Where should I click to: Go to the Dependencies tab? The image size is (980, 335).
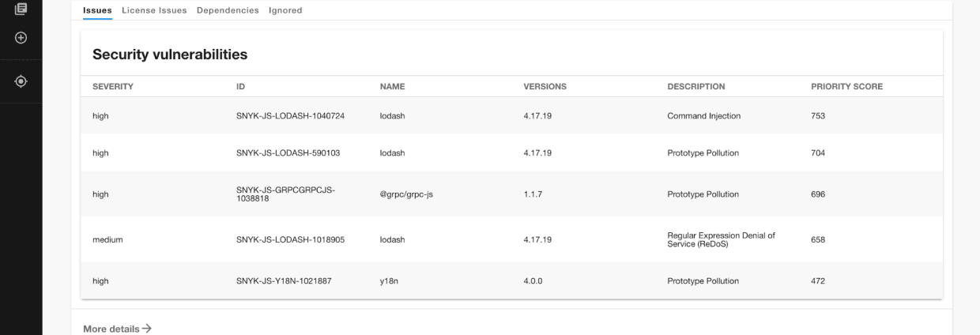tap(228, 10)
